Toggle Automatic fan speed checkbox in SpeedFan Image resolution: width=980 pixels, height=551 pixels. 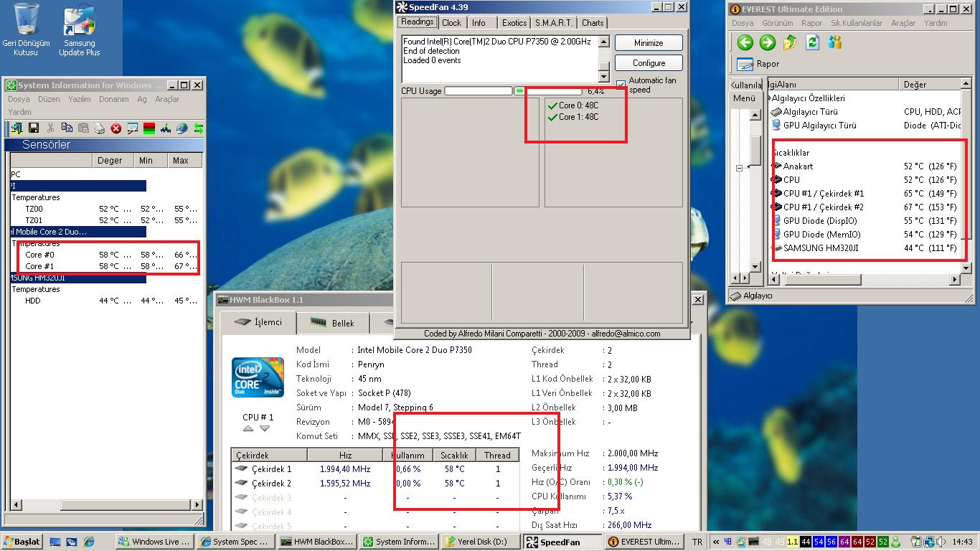coord(621,85)
